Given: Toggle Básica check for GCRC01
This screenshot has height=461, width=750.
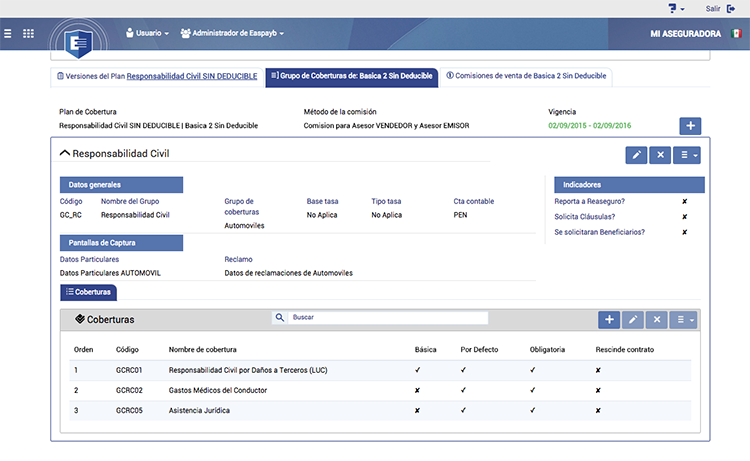Looking at the screenshot, I should coord(418,370).
